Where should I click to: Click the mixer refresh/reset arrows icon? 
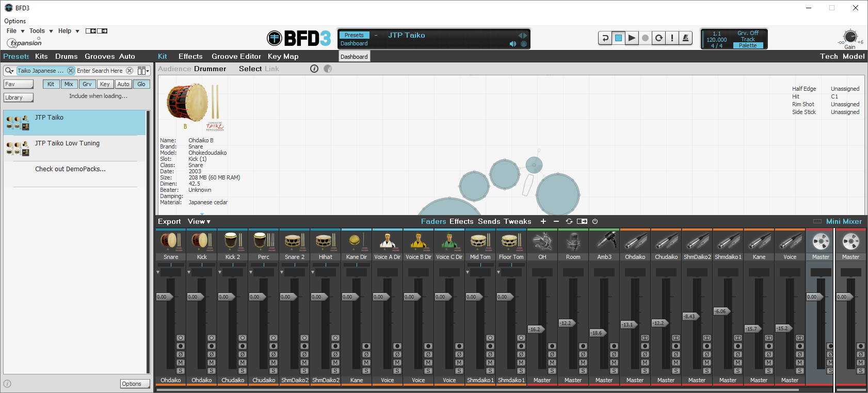569,221
